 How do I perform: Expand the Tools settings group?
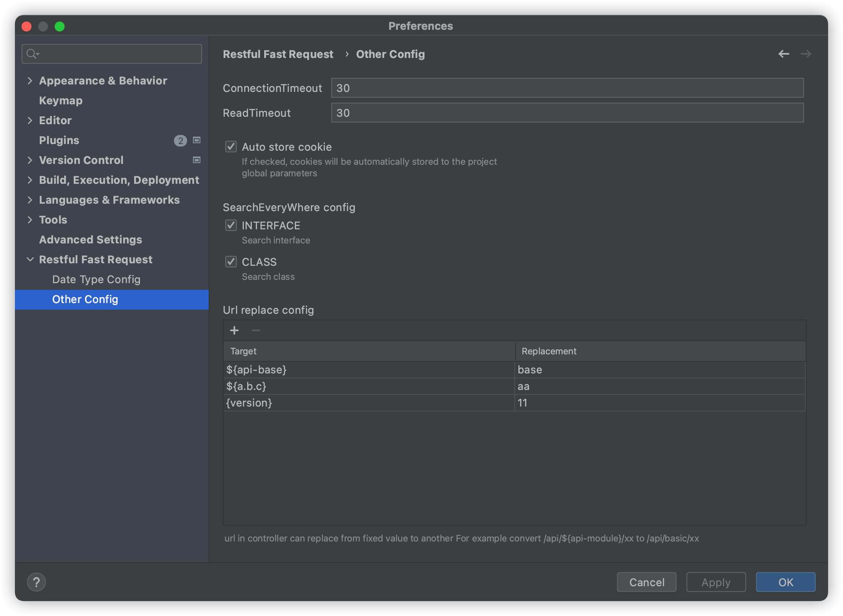point(30,220)
